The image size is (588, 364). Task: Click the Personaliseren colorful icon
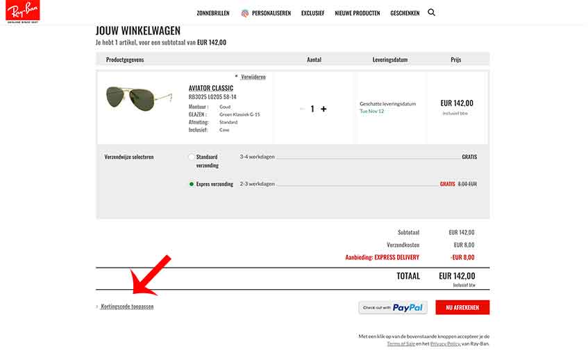pyautogui.click(x=245, y=13)
